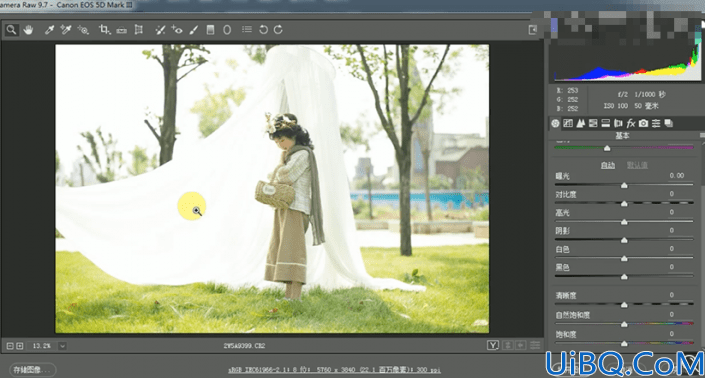Open workflow options sRGB link
The height and width of the screenshot is (378, 705).
[334, 370]
